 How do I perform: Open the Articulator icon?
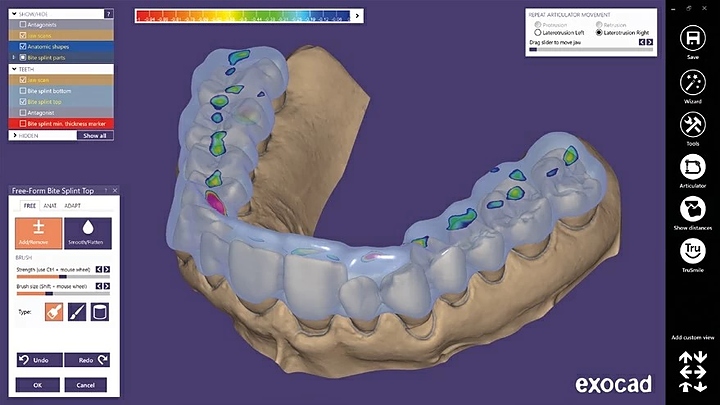(692, 167)
